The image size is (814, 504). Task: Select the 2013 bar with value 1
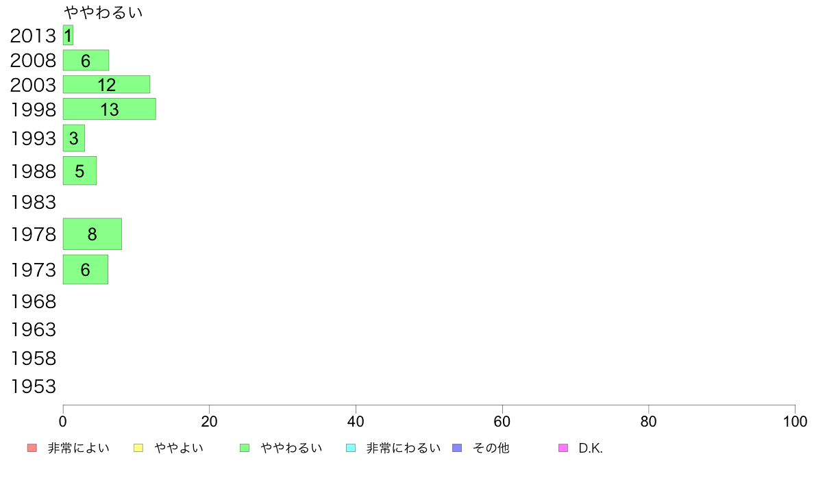coord(68,36)
